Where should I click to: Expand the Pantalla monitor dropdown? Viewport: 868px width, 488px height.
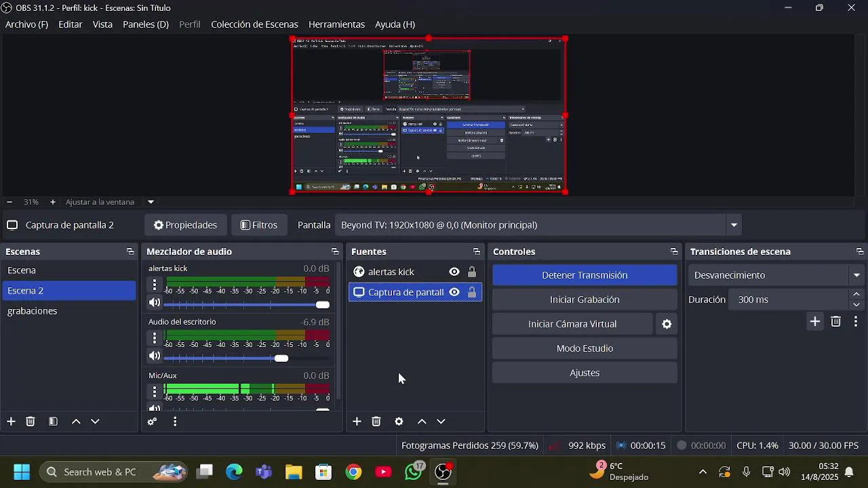pyautogui.click(x=734, y=225)
